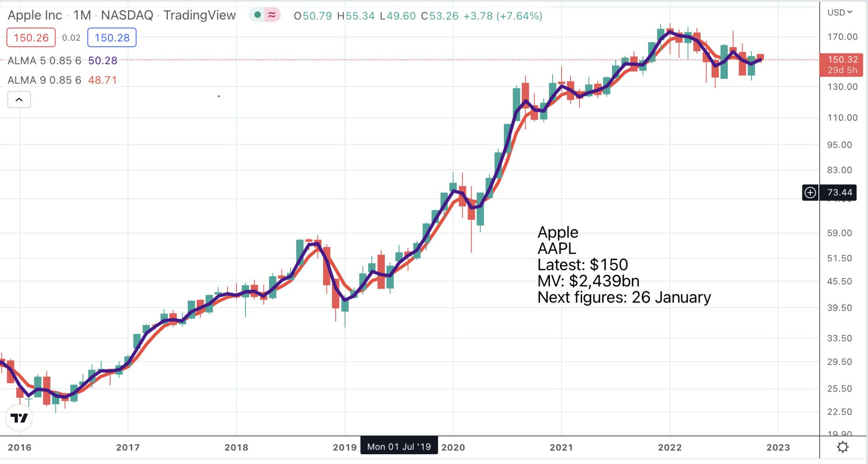Click the 2018 label on time axis
Screen dimensions: 868x464
(236, 447)
